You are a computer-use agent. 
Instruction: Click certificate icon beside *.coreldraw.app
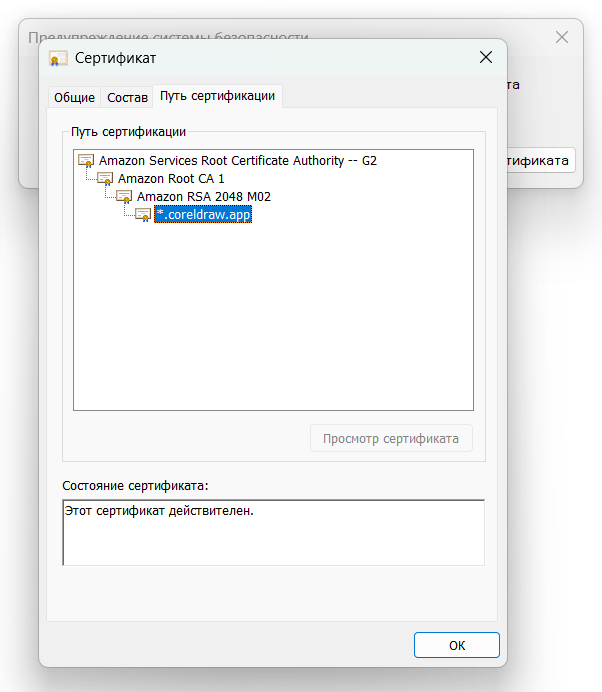143,214
